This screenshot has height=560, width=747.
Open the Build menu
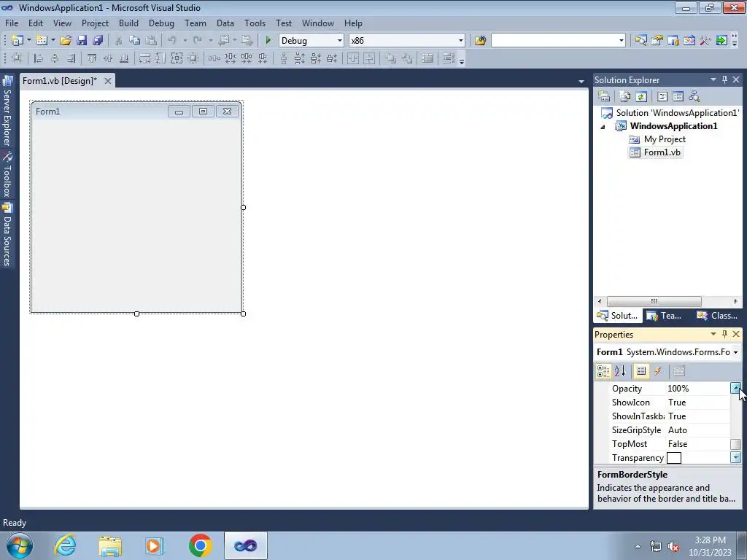point(128,23)
